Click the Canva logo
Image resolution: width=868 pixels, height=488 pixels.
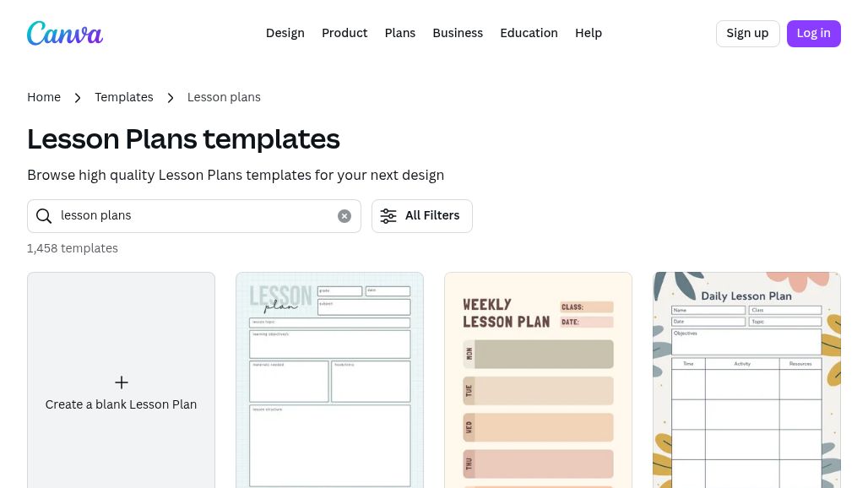click(x=65, y=33)
